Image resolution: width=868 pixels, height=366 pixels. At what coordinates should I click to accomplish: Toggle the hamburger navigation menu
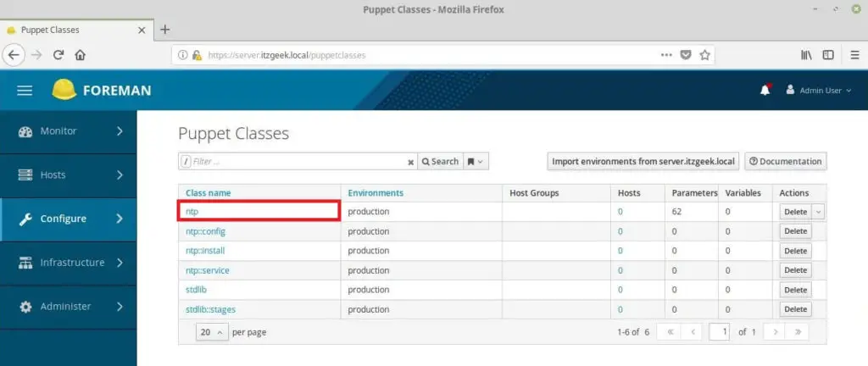(25, 90)
